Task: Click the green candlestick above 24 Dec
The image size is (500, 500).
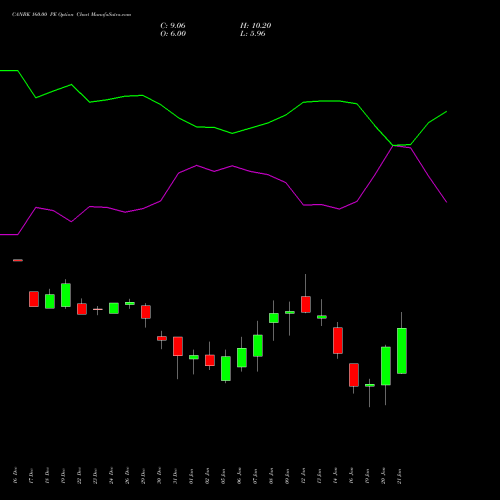Action: tap(114, 308)
